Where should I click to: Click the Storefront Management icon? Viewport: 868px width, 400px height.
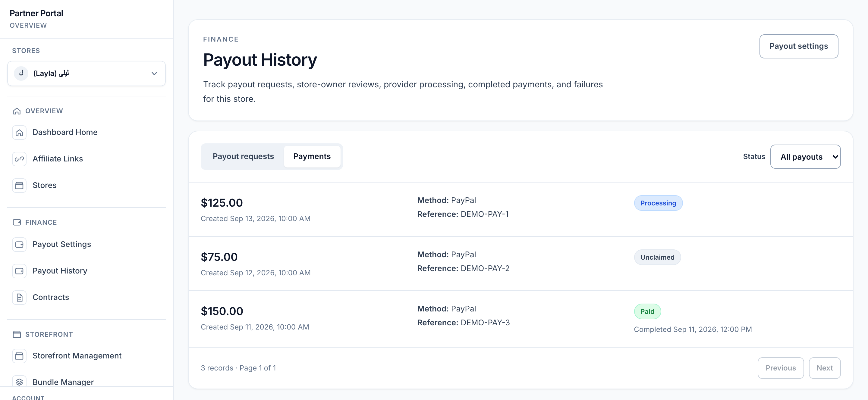coord(19,356)
